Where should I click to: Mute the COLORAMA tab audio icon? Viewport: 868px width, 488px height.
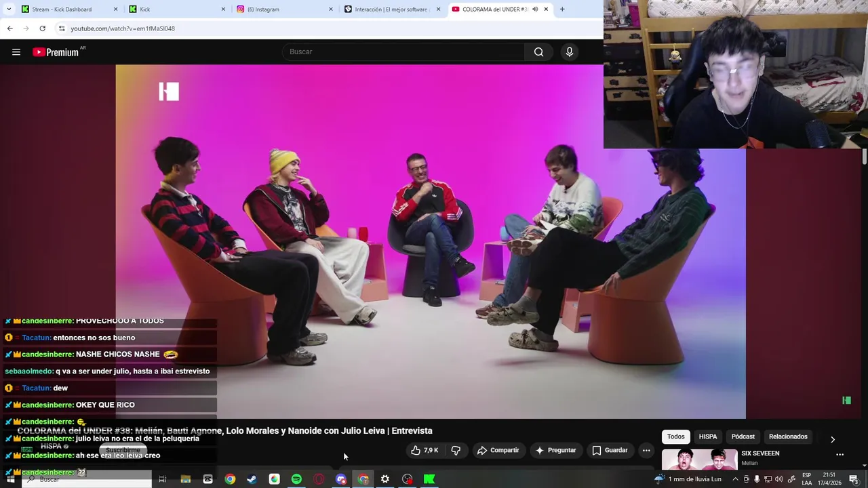coord(535,9)
